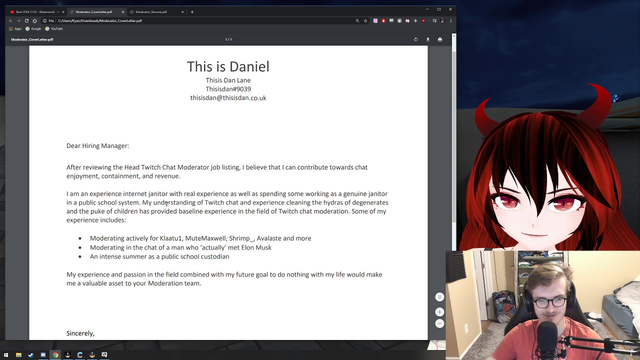Open Chrome from the taskbar

(55, 355)
